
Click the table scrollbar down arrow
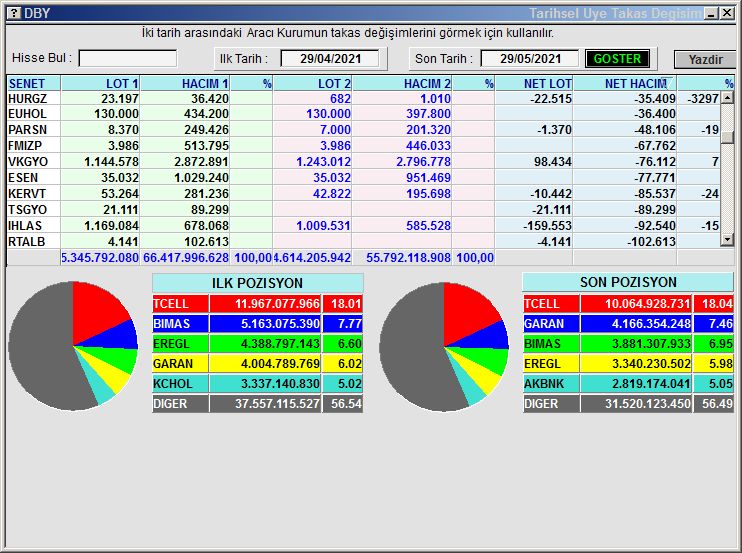[727, 240]
